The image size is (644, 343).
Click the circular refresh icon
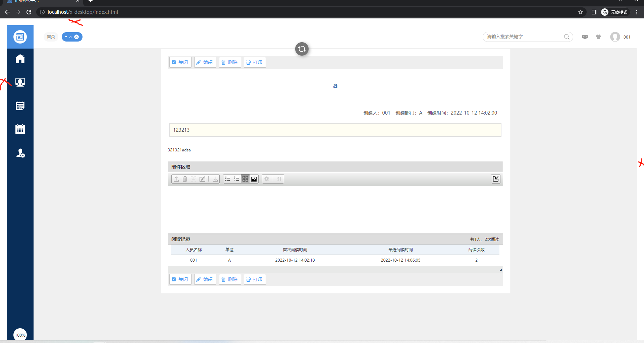coord(302,49)
